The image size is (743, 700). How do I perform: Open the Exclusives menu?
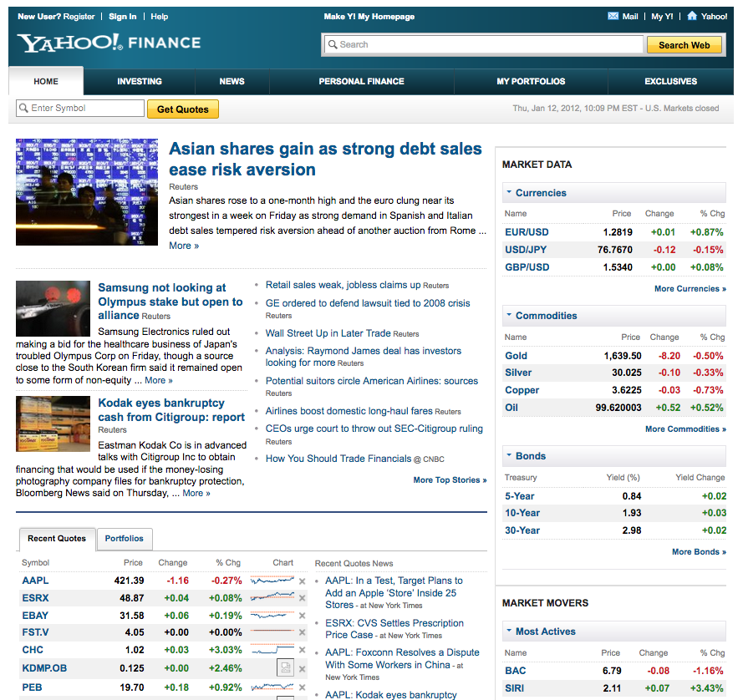(670, 82)
